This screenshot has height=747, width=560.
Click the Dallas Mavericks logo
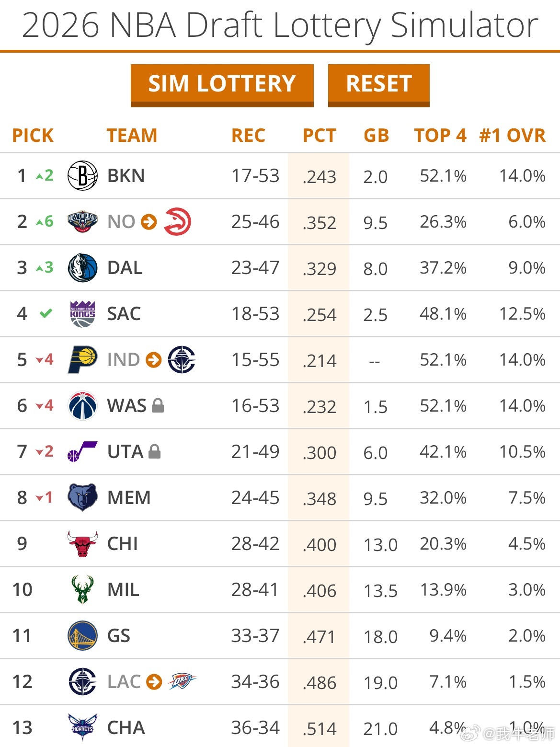pos(82,268)
